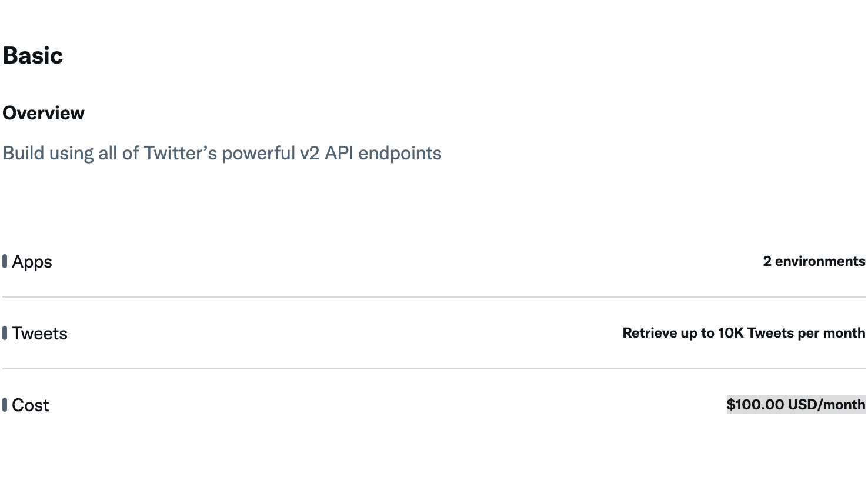Click "v2 API" in the overview description
868x480 pixels.
(x=326, y=153)
